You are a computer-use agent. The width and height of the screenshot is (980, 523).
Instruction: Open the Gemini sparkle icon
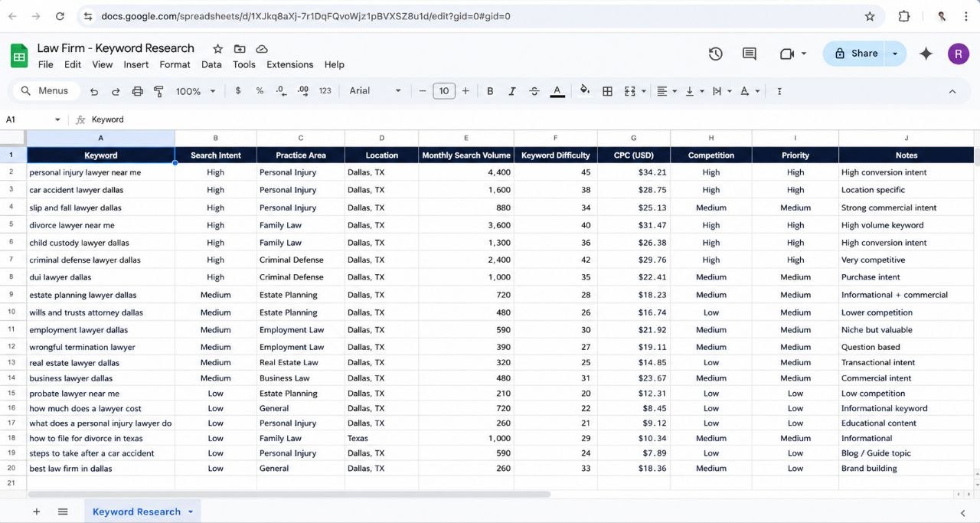(926, 54)
